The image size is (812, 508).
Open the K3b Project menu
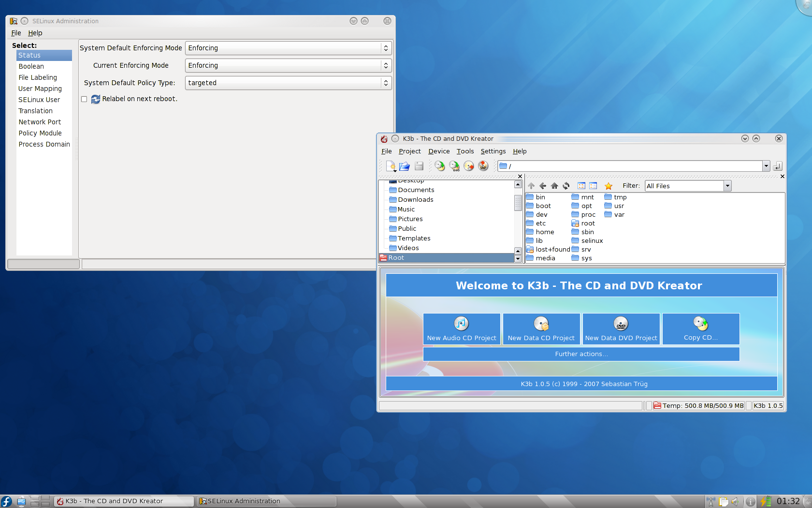(410, 151)
